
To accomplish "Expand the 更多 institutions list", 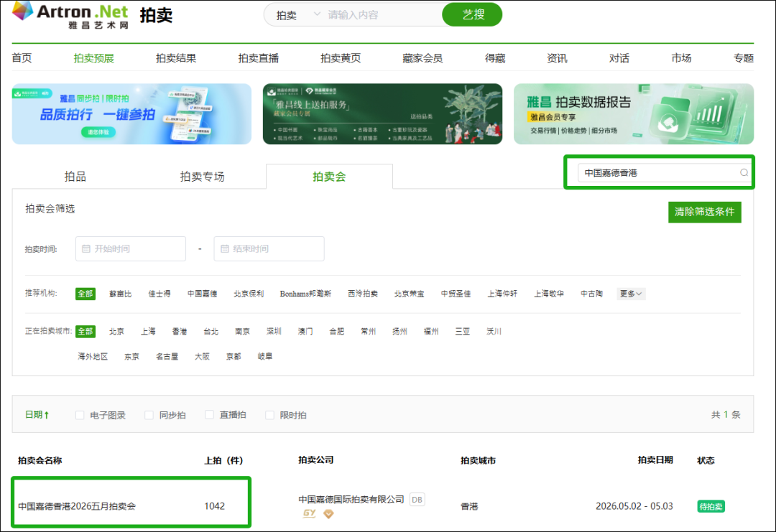I will [631, 294].
